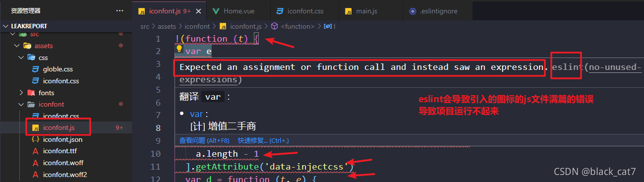Collapse the iconfont folder in explorer
Image resolution: width=644 pixels, height=182 pixels.
[22, 104]
